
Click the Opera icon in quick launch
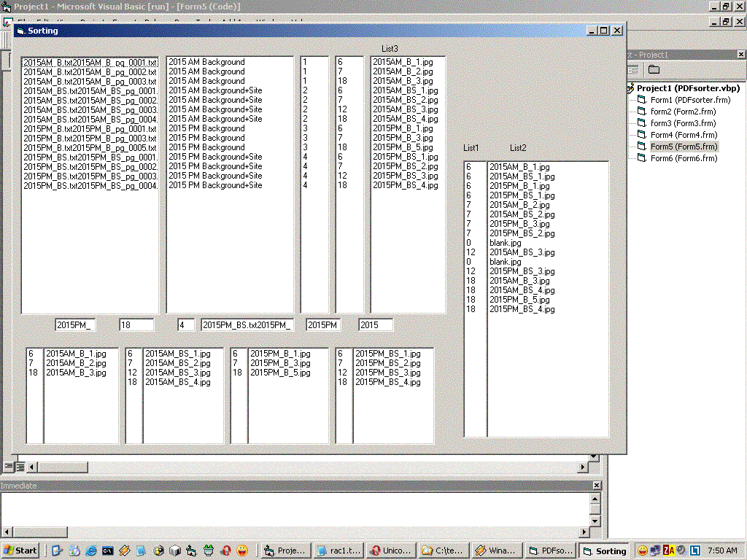click(226, 551)
